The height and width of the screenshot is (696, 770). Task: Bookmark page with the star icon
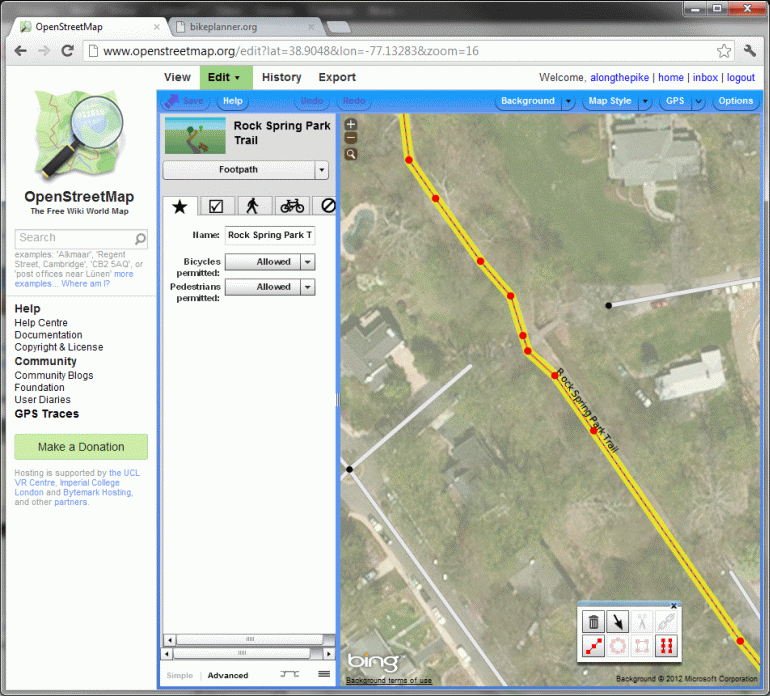coord(724,51)
